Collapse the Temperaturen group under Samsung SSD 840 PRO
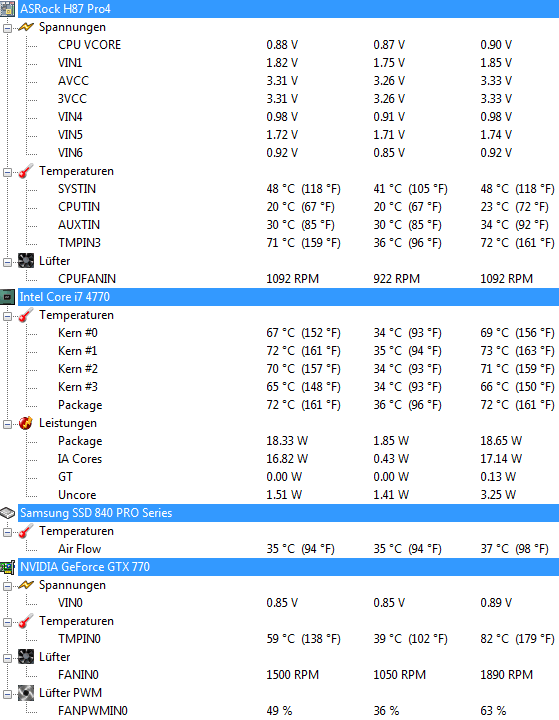Image resolution: width=559 pixels, height=720 pixels. [x=7, y=532]
